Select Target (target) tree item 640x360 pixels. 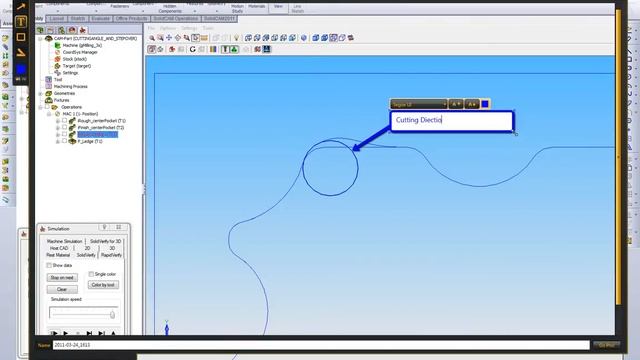(x=77, y=66)
